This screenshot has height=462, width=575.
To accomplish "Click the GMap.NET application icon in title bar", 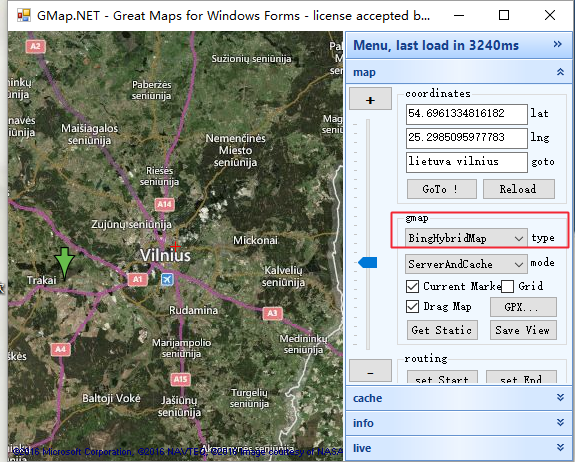I will coord(24,15).
